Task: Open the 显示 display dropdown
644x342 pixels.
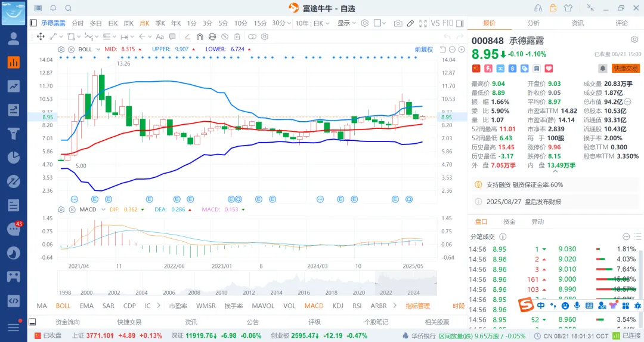Action: (346, 23)
